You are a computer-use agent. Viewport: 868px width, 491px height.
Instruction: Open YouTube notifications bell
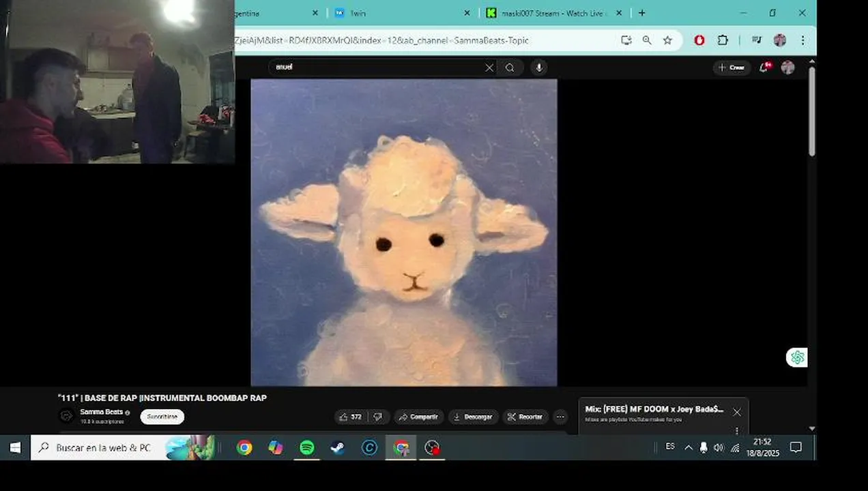(x=765, y=67)
